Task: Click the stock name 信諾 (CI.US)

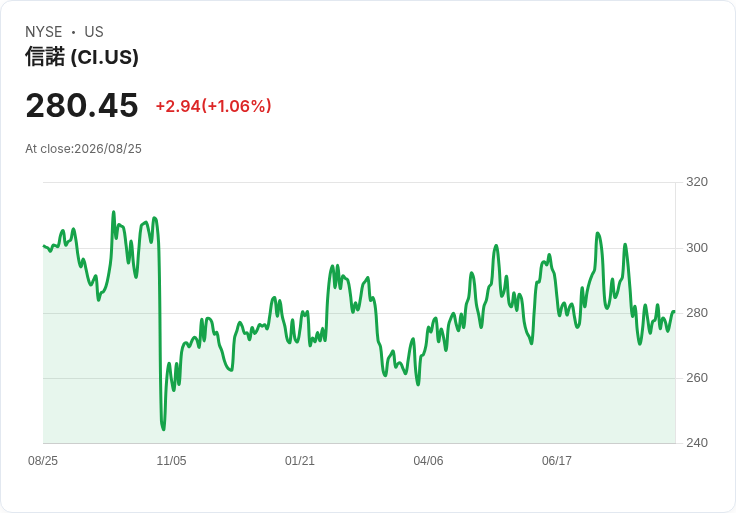Action: tap(82, 57)
